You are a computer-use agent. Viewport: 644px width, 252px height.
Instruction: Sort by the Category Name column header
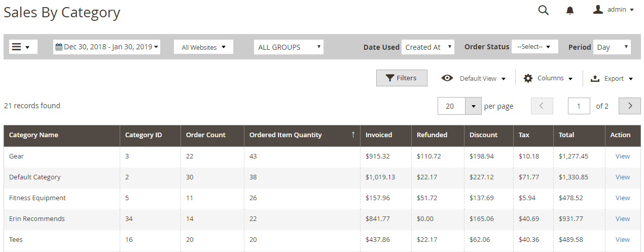click(x=33, y=135)
